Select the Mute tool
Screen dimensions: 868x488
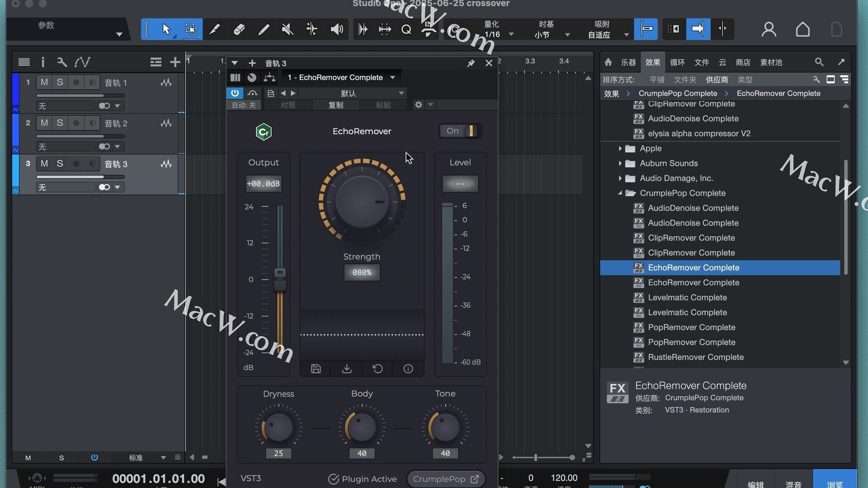coord(288,29)
